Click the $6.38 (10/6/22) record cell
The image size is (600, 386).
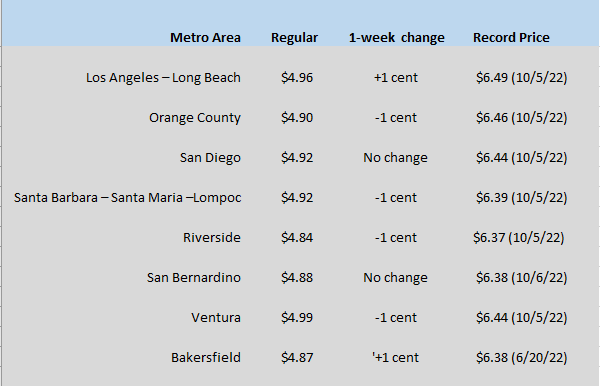coord(522,277)
